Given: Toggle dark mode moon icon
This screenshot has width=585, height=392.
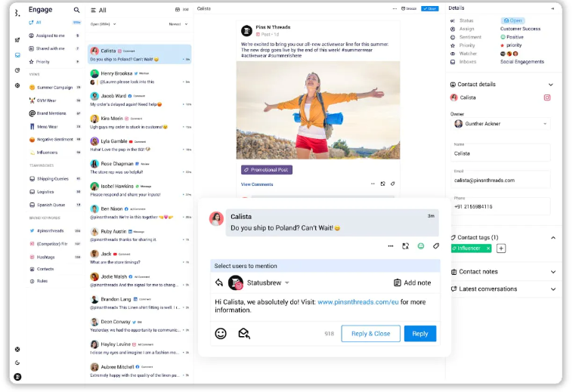Looking at the screenshot, I should [17, 363].
